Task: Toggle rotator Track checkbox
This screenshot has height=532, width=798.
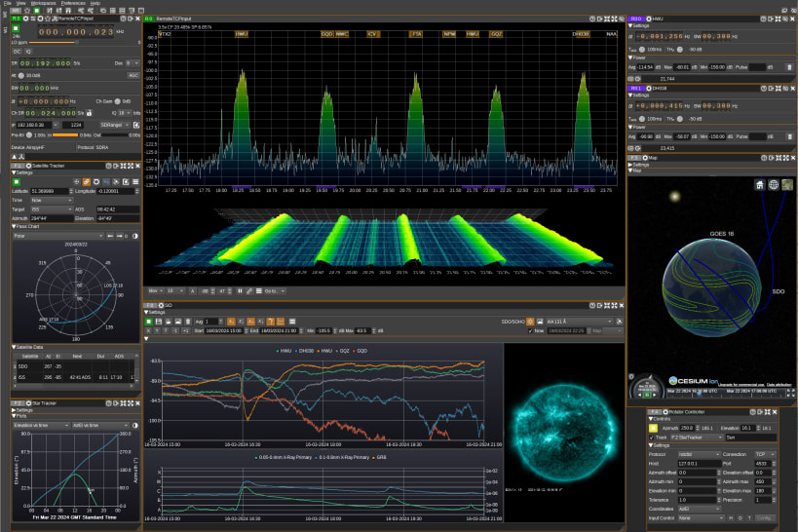Action: click(652, 437)
